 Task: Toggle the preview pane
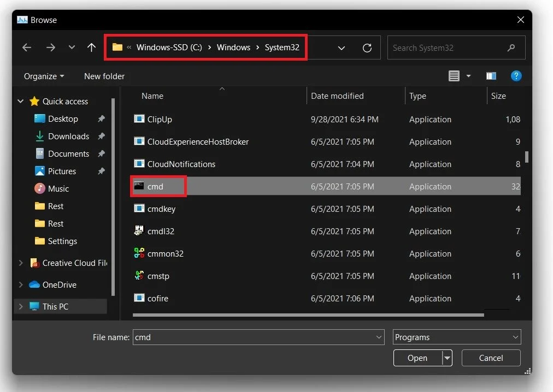[x=491, y=76]
